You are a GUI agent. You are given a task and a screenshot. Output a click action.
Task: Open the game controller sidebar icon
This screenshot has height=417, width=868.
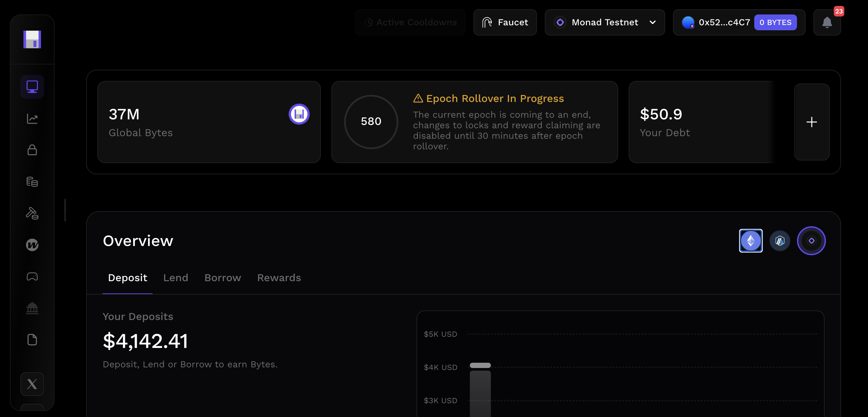click(x=32, y=277)
